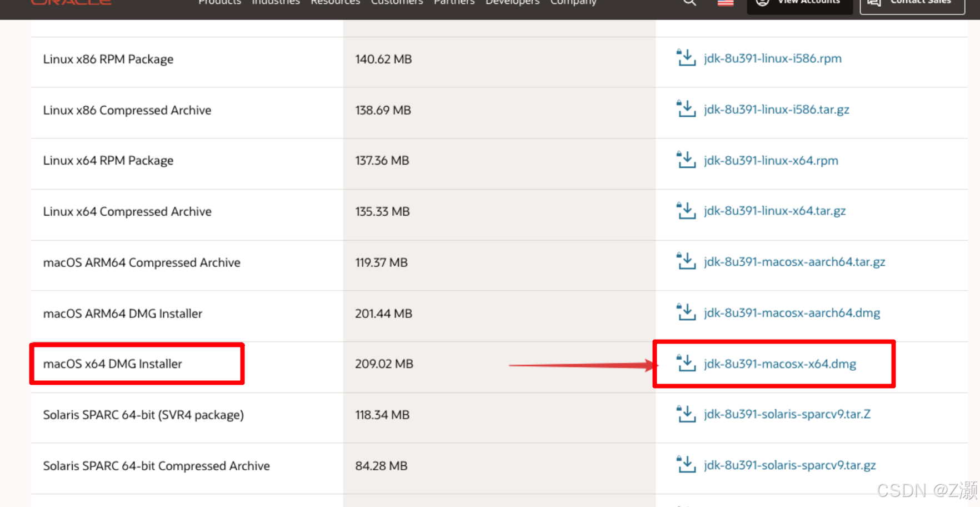
Task: Open the Industries menu
Action: (276, 2)
